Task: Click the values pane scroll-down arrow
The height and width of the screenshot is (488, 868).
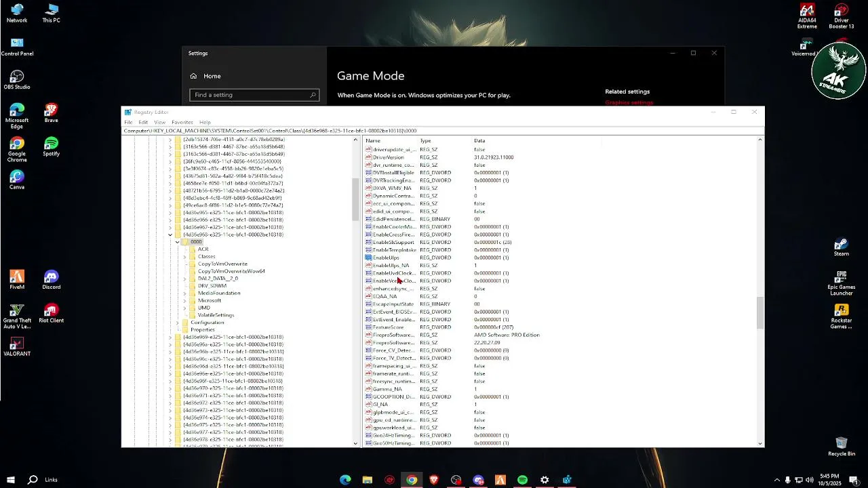Action: (x=759, y=443)
